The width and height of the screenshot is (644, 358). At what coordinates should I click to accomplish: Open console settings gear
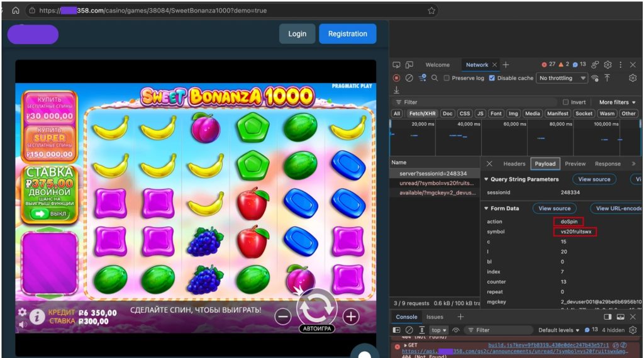coord(633,330)
